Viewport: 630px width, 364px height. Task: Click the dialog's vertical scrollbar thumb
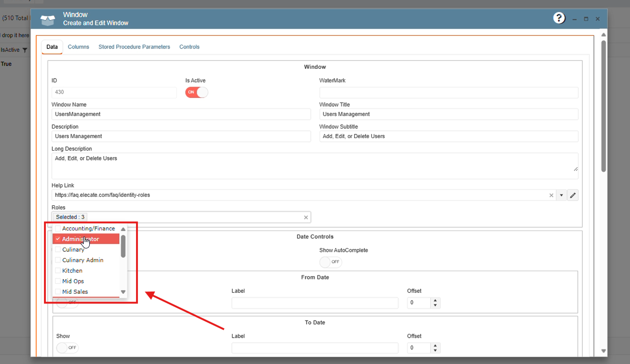604,106
